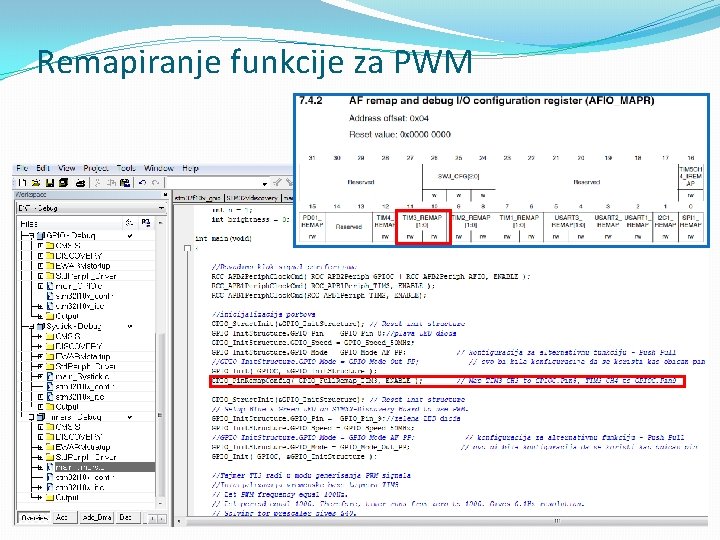Select the stm32f10x_it.c file under GPIO - Debug
This screenshot has width=720, height=540.
tap(79, 306)
